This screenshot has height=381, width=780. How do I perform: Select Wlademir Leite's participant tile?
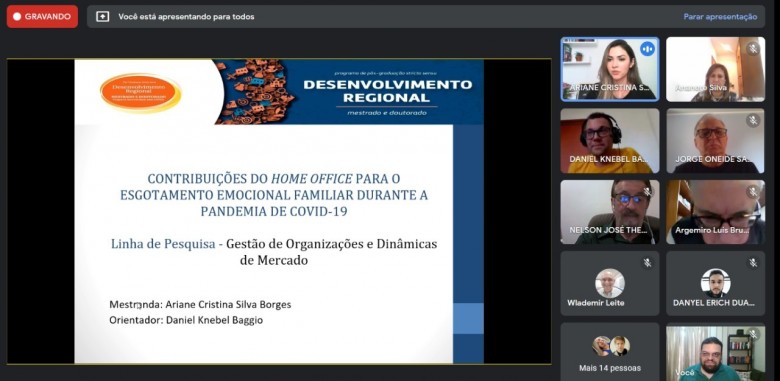click(x=610, y=284)
